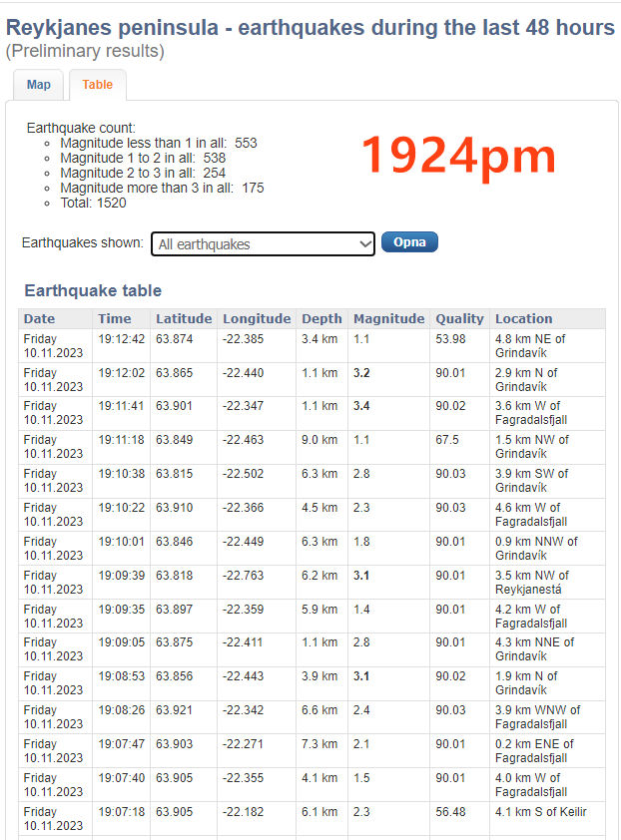Screen dimensions: 621x840
Task: Click the Quality column header
Action: pyautogui.click(x=459, y=318)
